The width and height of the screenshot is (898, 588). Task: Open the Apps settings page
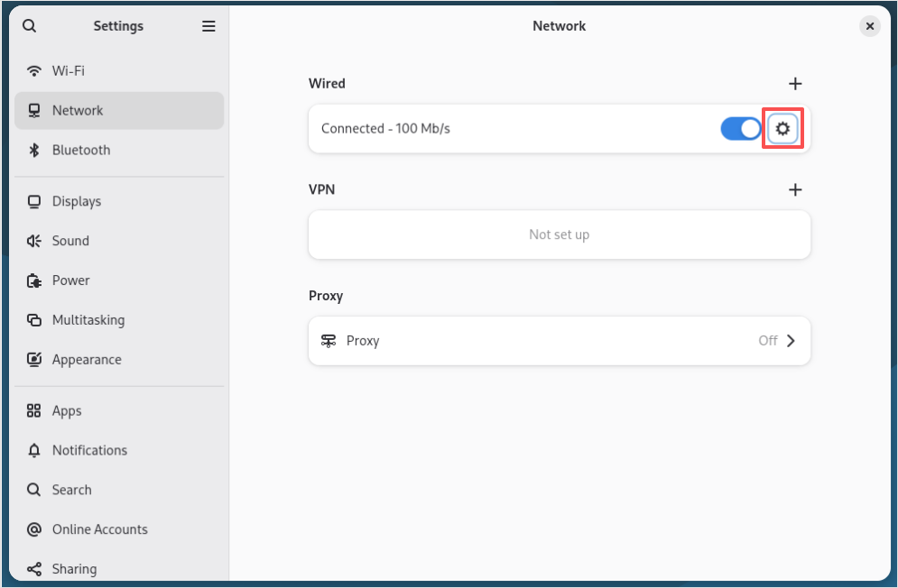(x=67, y=411)
